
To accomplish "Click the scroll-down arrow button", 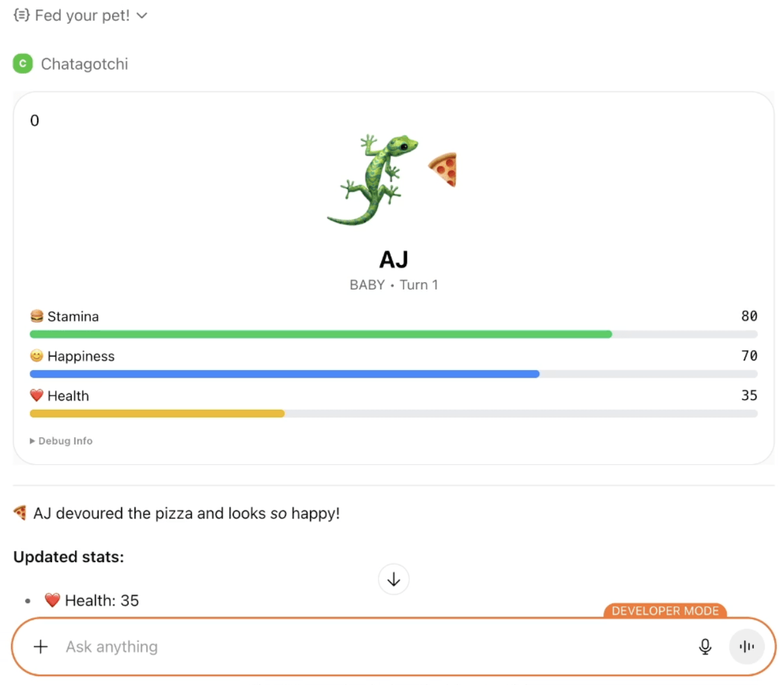I will point(393,579).
